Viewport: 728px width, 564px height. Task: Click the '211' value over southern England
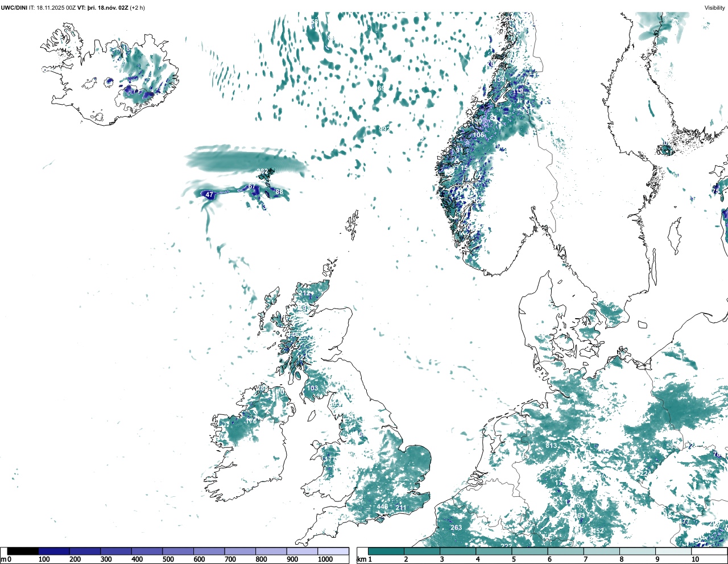[x=401, y=508]
